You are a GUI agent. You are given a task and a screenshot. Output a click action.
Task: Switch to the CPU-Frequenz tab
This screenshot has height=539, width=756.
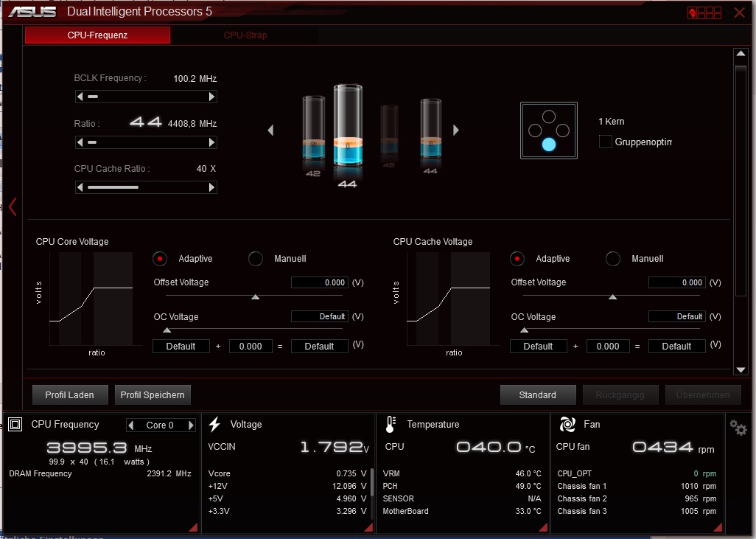[x=97, y=35]
